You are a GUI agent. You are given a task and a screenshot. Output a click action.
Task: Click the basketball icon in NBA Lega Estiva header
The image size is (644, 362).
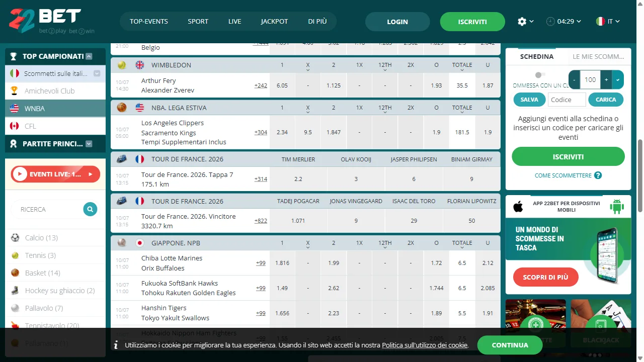[x=122, y=108]
